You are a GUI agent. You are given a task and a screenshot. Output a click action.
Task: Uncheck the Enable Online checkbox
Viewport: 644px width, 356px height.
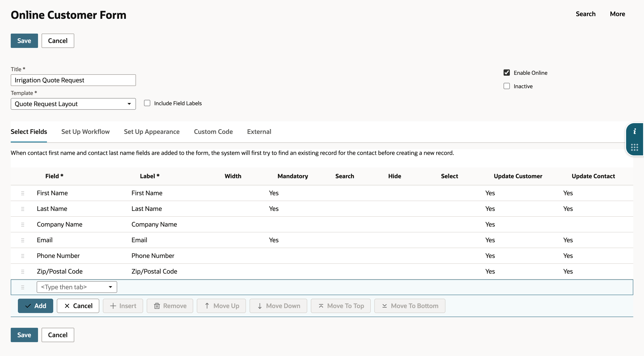506,73
